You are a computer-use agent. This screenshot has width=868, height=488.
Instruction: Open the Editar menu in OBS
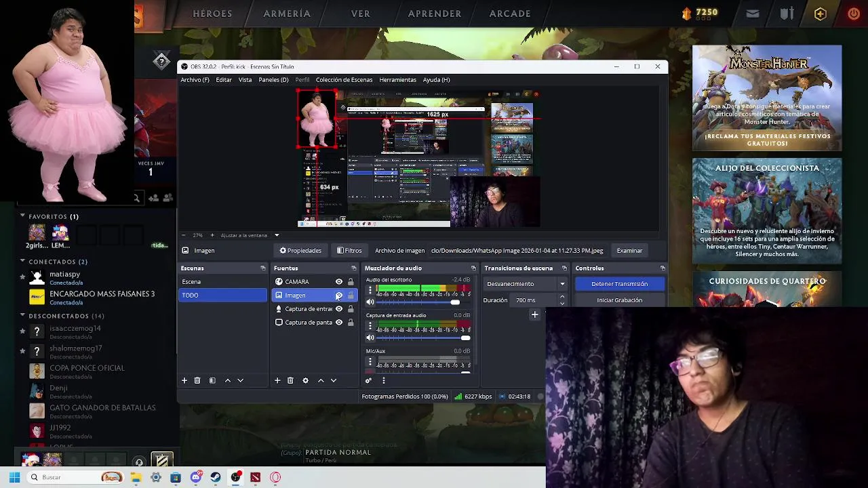coord(224,80)
